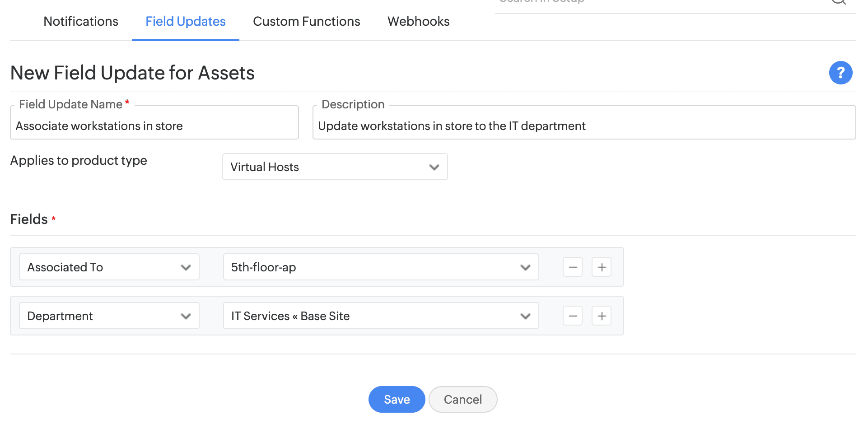Remove the Department field row
Screen dimensions: 868x447
(x=572, y=316)
